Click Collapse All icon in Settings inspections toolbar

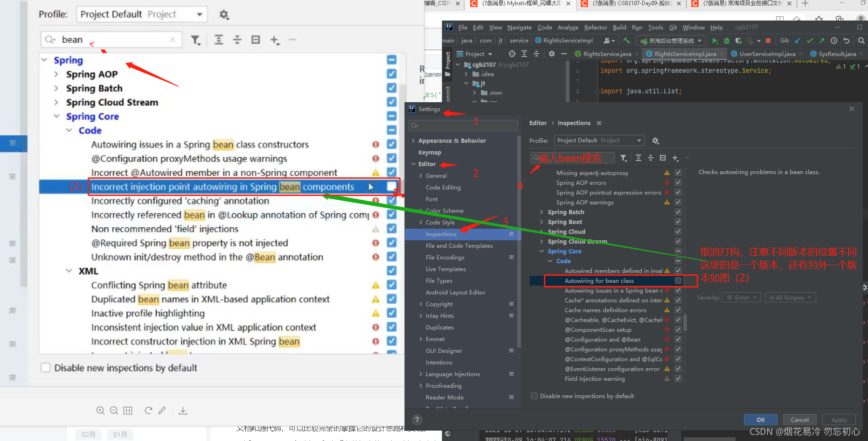[x=651, y=158]
